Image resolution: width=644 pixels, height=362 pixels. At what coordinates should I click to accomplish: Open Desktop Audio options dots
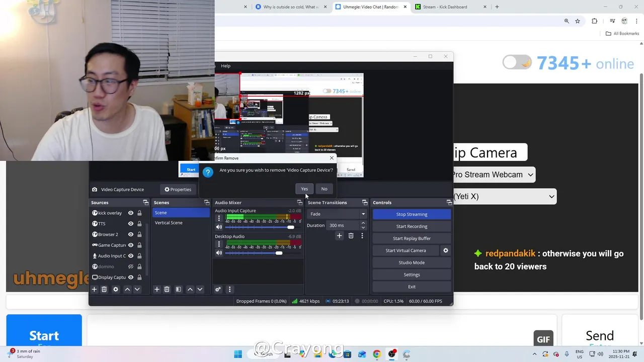click(x=219, y=244)
